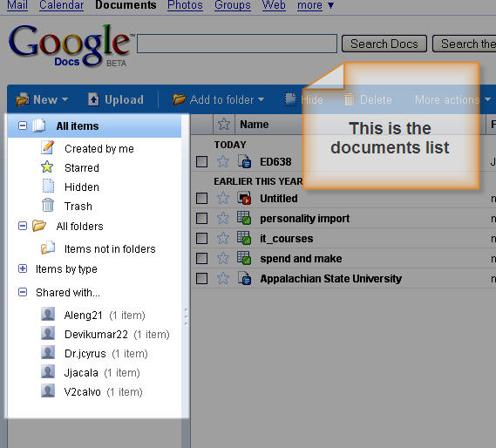Click the All folders folder icon

click(x=39, y=226)
